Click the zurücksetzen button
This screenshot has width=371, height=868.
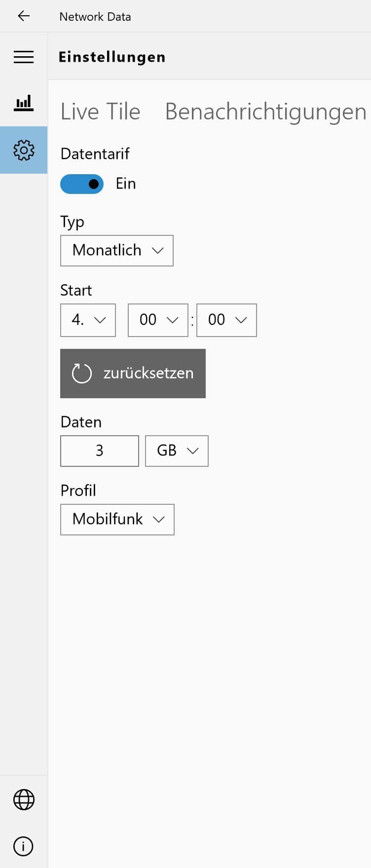tap(133, 374)
